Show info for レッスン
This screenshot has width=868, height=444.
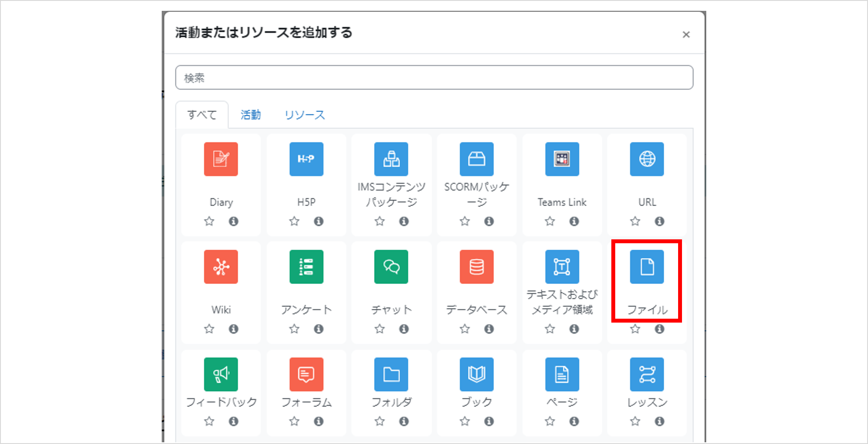click(x=659, y=421)
